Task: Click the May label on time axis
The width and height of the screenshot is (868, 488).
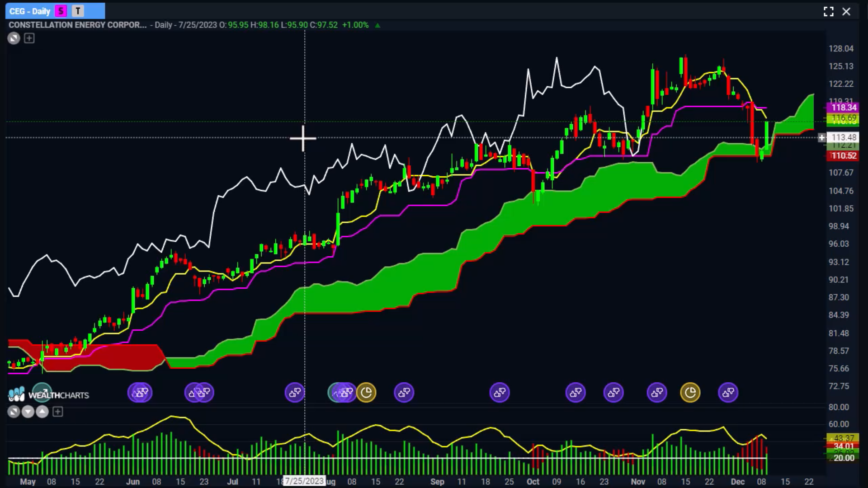Action: [28, 481]
